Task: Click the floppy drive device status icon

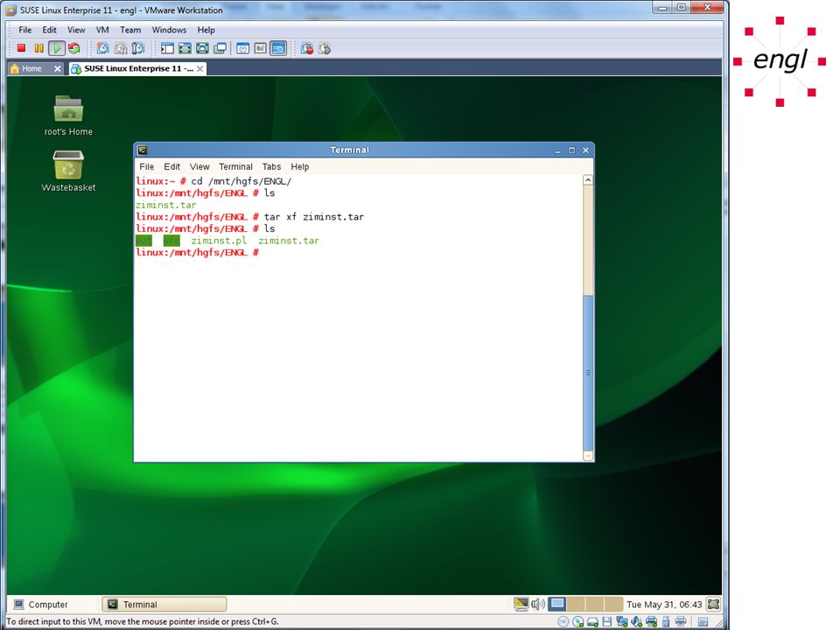Action: tap(607, 621)
